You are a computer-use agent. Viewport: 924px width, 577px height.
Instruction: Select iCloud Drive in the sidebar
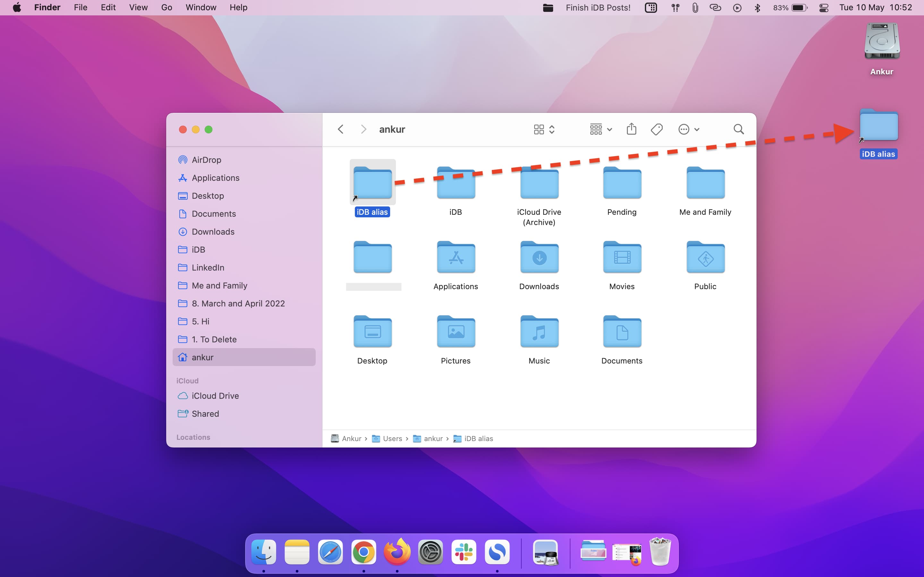215,396
